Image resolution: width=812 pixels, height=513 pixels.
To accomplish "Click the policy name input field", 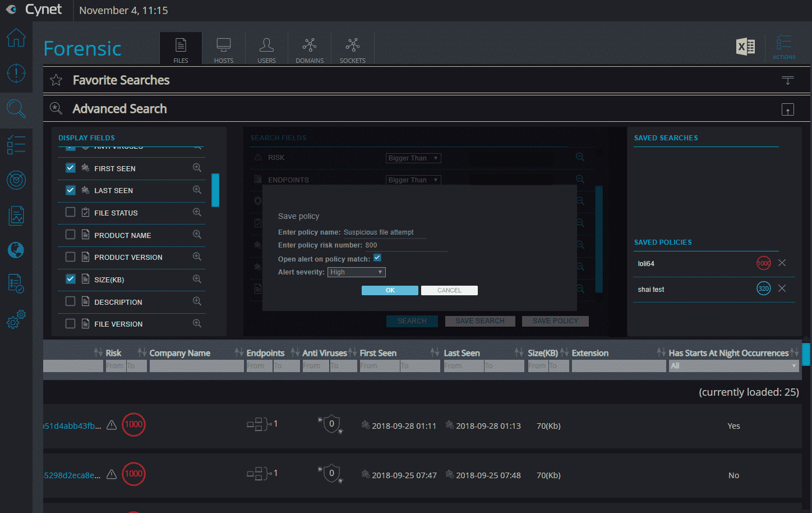I will [x=384, y=232].
